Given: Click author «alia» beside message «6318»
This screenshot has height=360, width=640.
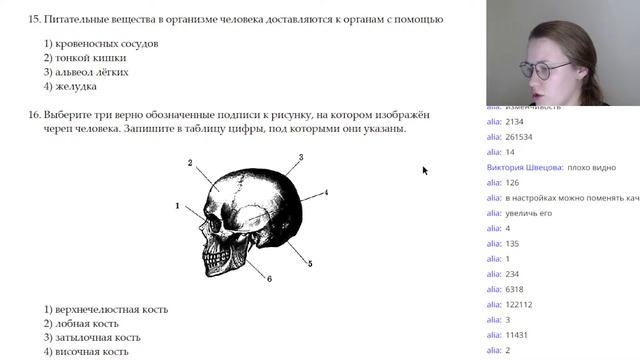Looking at the screenshot, I should (494, 289).
